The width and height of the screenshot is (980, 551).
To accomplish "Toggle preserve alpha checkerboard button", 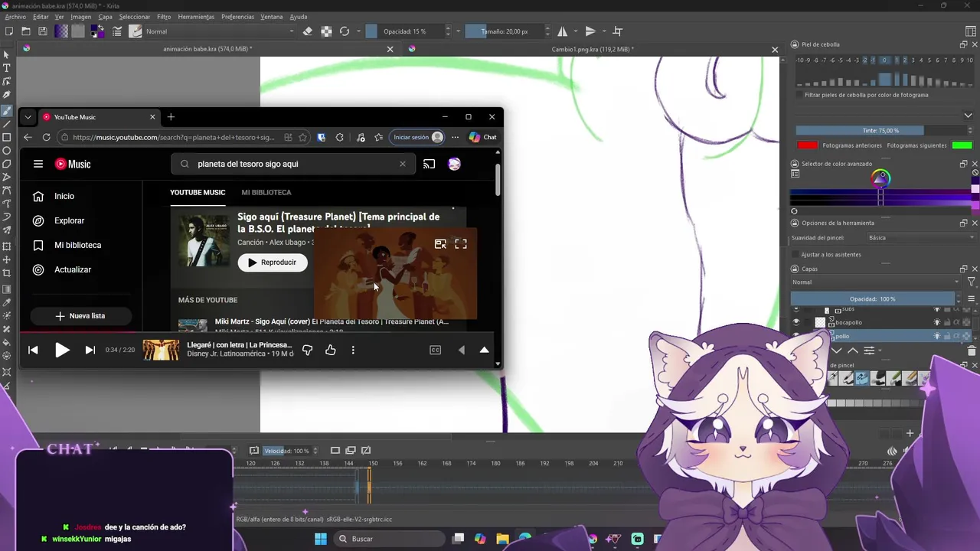I will pos(326,31).
